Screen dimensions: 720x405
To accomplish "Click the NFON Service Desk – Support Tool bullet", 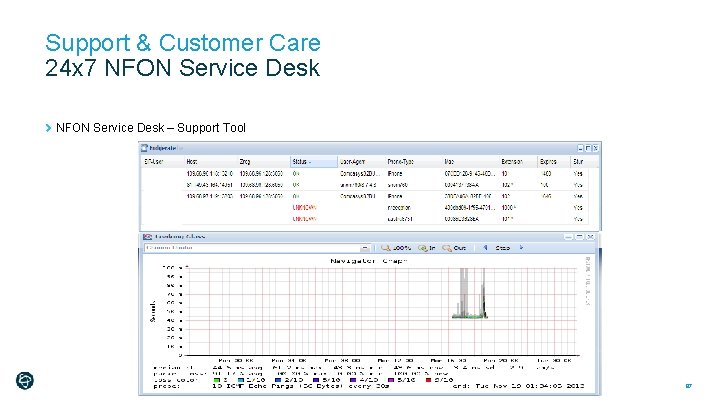I will (151, 128).
